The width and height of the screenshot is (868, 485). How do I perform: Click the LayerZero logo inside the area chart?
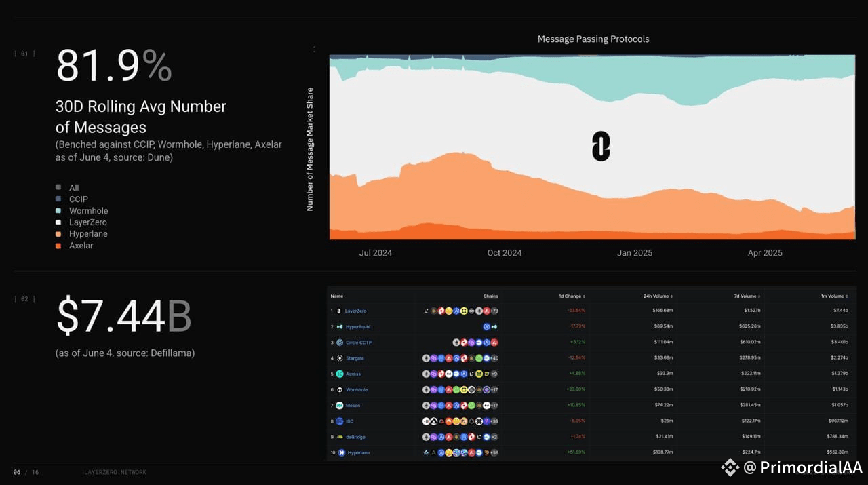tap(601, 147)
